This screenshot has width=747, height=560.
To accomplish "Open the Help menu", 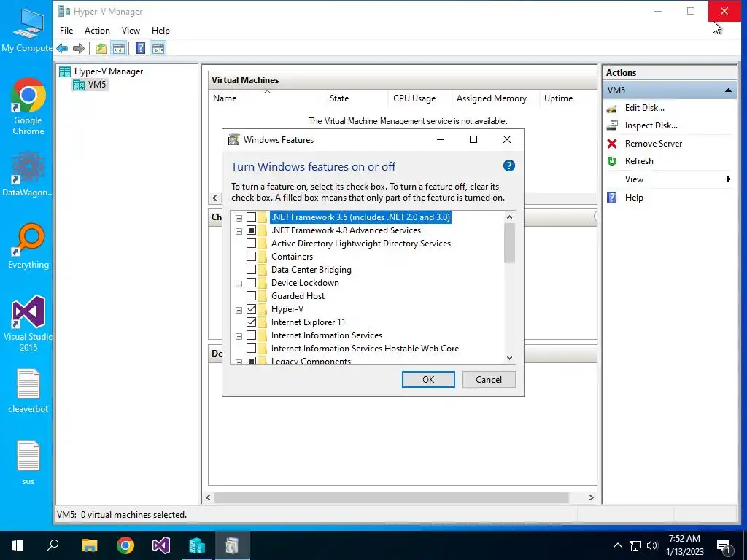I will click(x=160, y=31).
